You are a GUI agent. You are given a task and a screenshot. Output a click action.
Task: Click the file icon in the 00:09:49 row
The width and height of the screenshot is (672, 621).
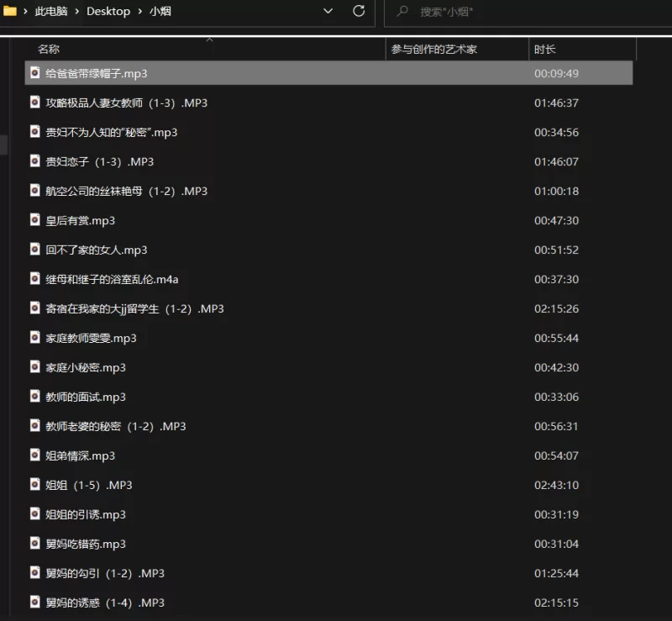35,73
